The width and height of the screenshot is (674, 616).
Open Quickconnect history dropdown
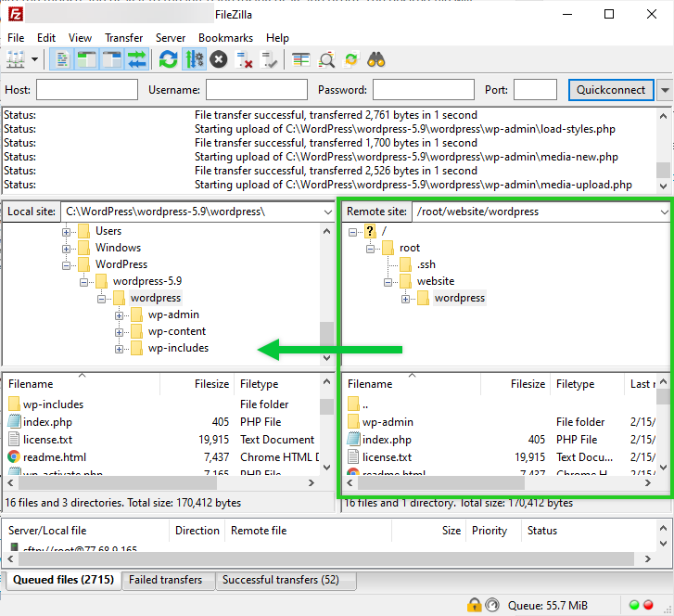click(664, 90)
